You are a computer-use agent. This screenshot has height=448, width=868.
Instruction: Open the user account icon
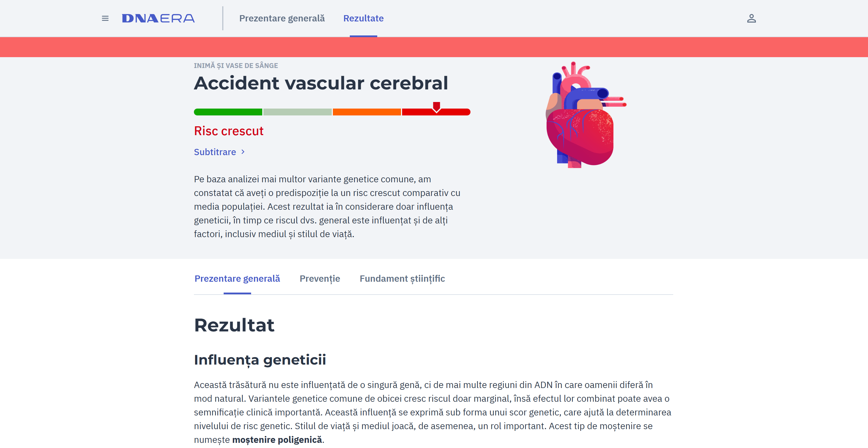(751, 18)
